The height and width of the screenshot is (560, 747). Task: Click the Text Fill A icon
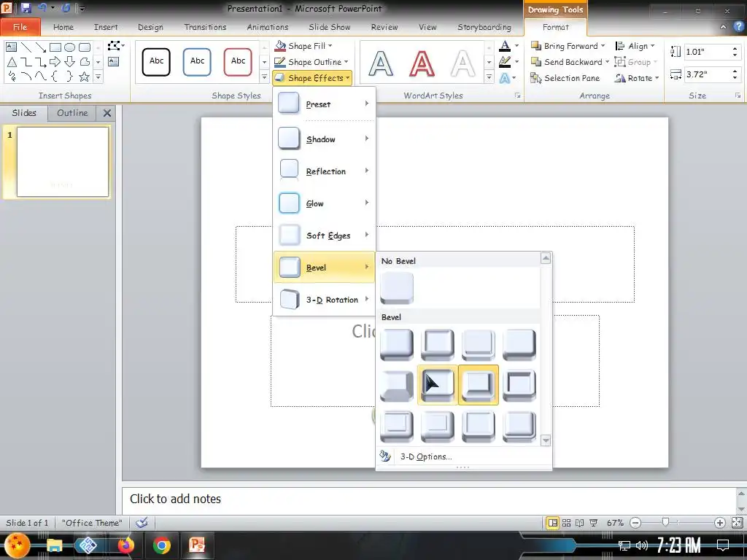coord(505,46)
